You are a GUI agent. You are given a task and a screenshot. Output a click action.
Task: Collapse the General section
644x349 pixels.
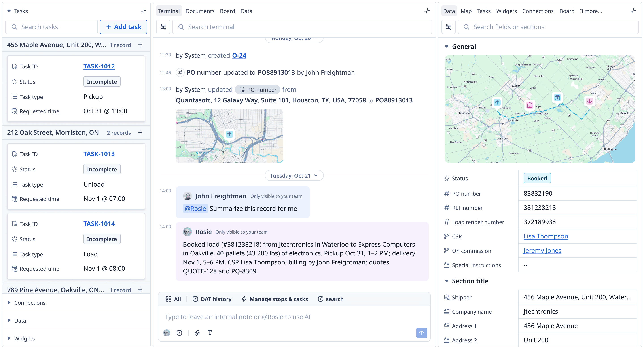(447, 47)
